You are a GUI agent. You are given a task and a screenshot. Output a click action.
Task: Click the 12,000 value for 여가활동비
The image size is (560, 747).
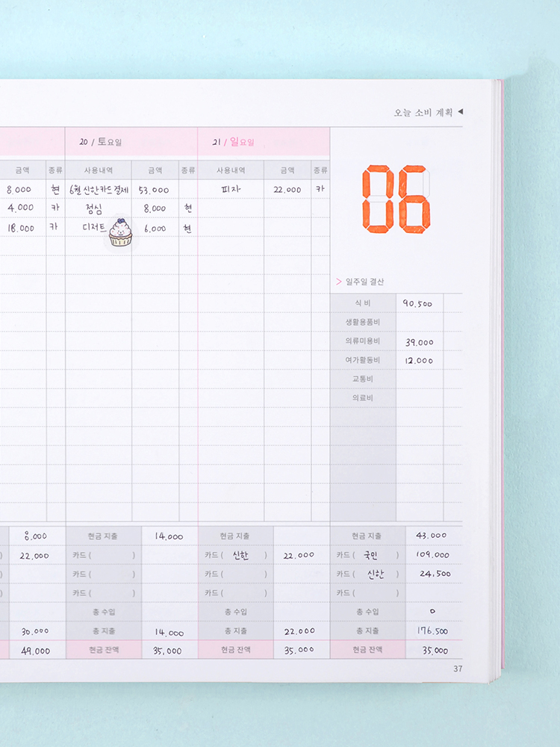click(x=419, y=361)
